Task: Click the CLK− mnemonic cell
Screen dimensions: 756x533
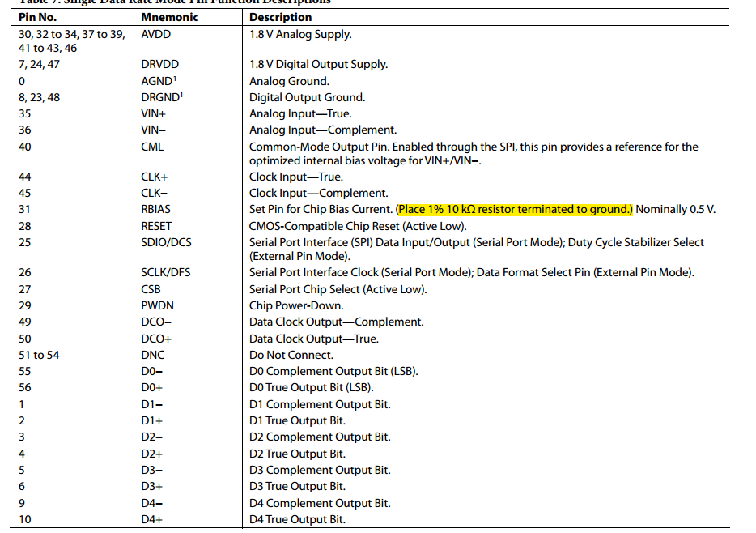Action: [x=155, y=193]
